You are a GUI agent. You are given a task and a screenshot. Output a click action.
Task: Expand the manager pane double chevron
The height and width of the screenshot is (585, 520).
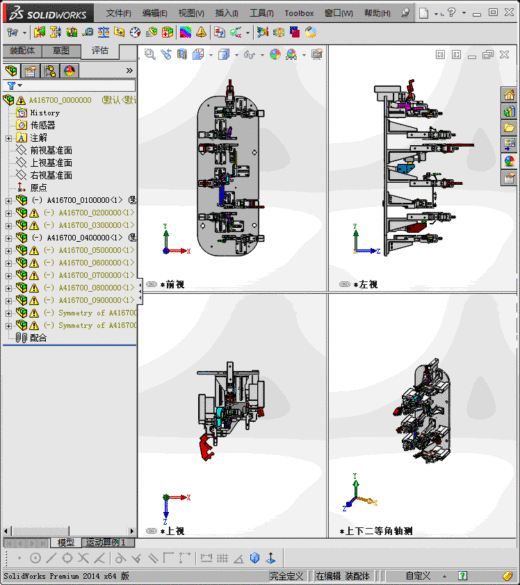(129, 71)
